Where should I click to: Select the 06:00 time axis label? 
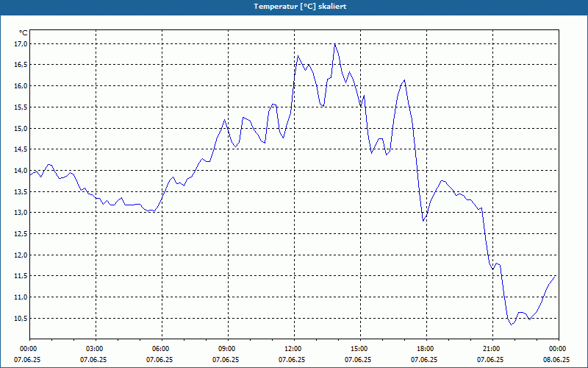click(162, 349)
